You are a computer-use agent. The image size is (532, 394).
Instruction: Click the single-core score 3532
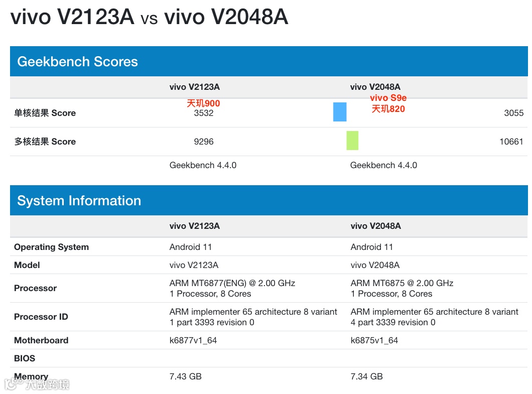(204, 113)
